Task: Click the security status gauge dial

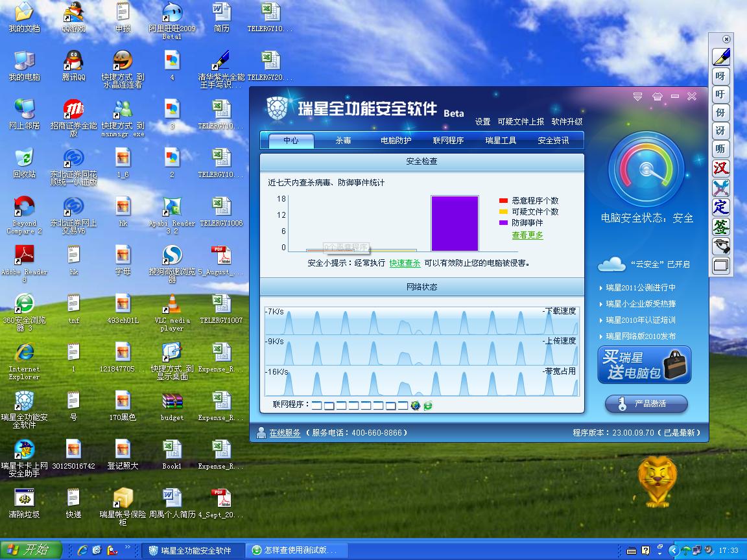Action: pyautogui.click(x=646, y=169)
